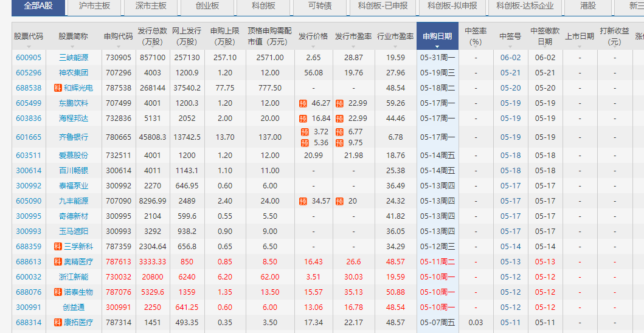Click the 预 badge next to 海程邦达's 发行市盈率 22.99
The width and height of the screenshot is (644, 333).
(x=339, y=118)
